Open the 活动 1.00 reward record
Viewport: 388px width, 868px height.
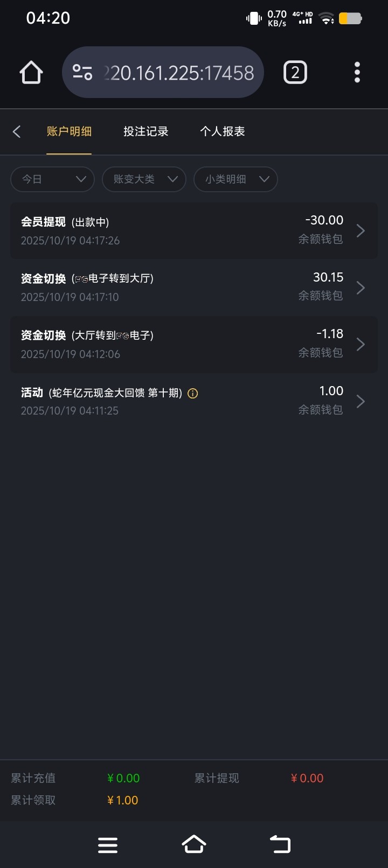coord(193,401)
